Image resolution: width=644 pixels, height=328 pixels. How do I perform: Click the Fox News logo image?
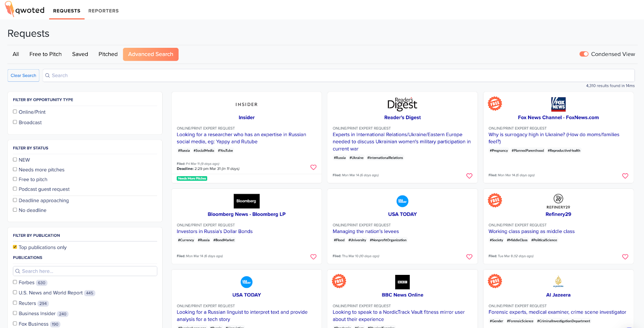coord(558,104)
